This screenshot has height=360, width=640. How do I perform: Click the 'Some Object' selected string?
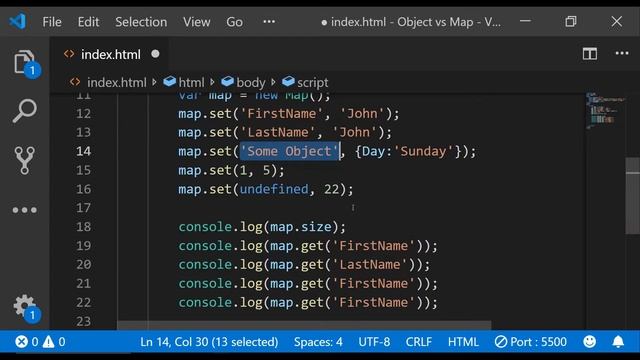[x=289, y=151]
